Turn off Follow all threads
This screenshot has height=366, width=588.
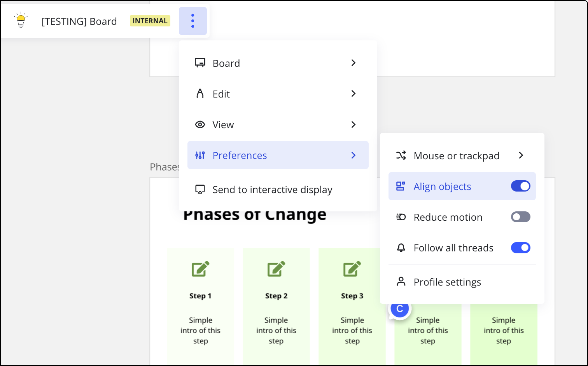click(520, 247)
